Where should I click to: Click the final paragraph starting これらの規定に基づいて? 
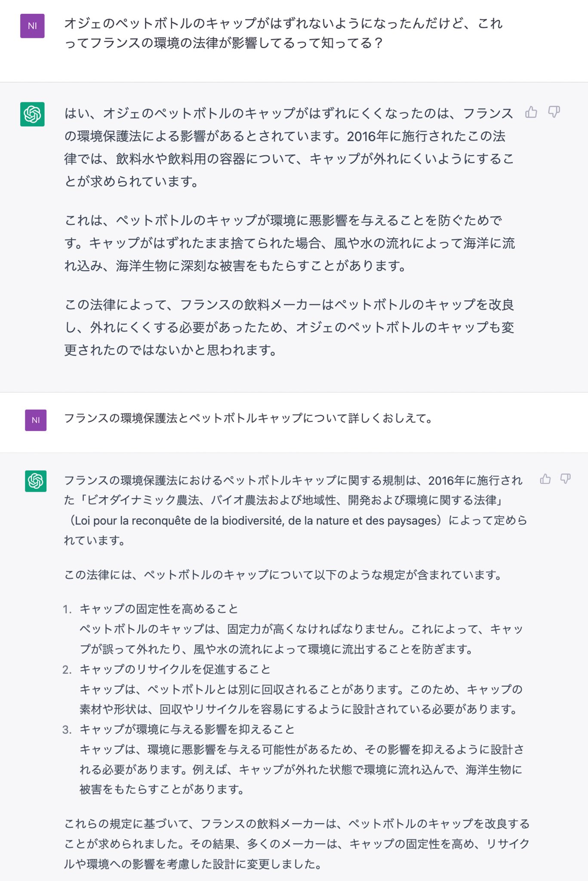pyautogui.click(x=297, y=844)
